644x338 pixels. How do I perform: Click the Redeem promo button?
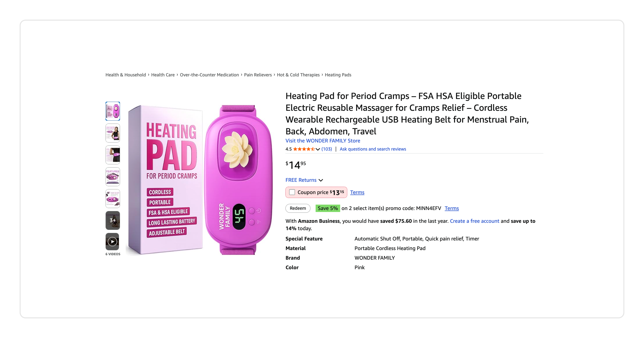tap(298, 208)
